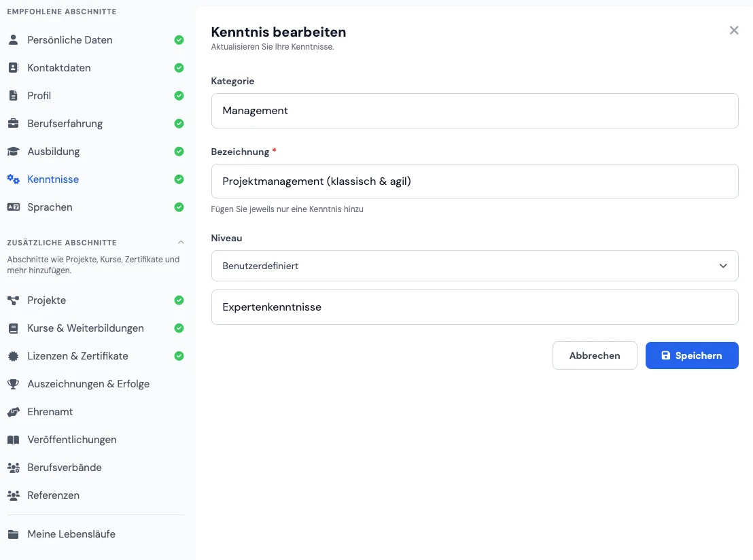Click the people icon beside Referenzen
The width and height of the screenshot is (753, 560).
click(x=14, y=495)
